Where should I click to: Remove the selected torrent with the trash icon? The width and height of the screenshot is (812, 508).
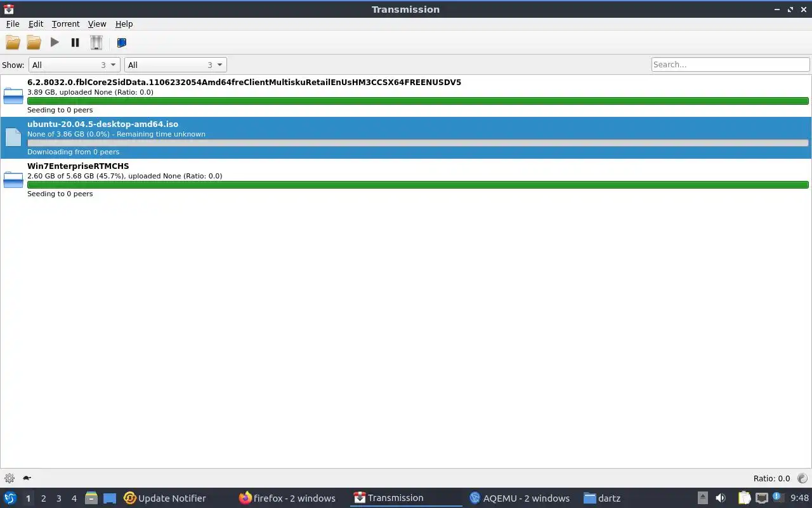coord(96,43)
